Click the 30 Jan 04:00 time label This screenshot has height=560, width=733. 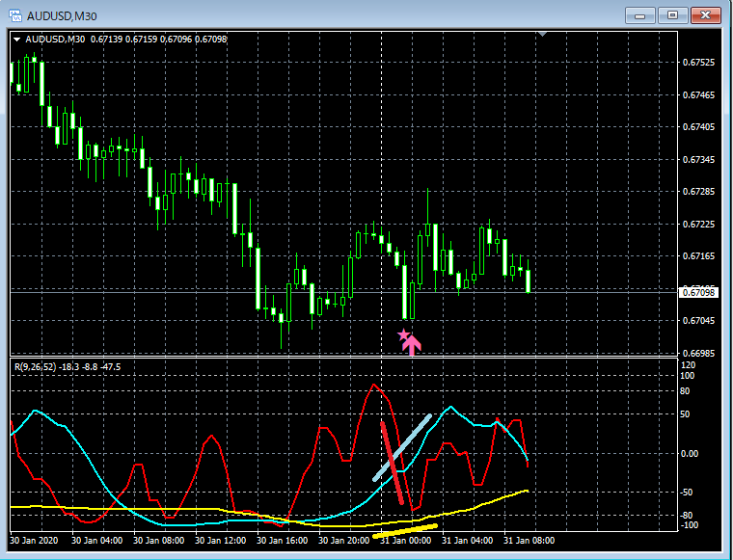tap(96, 541)
